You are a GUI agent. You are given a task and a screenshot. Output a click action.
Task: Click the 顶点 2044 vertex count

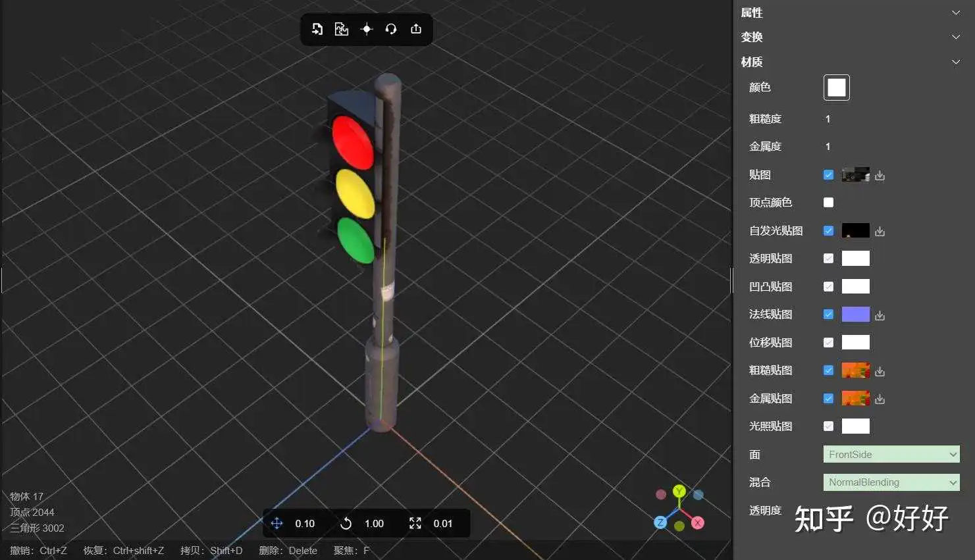coord(32,512)
